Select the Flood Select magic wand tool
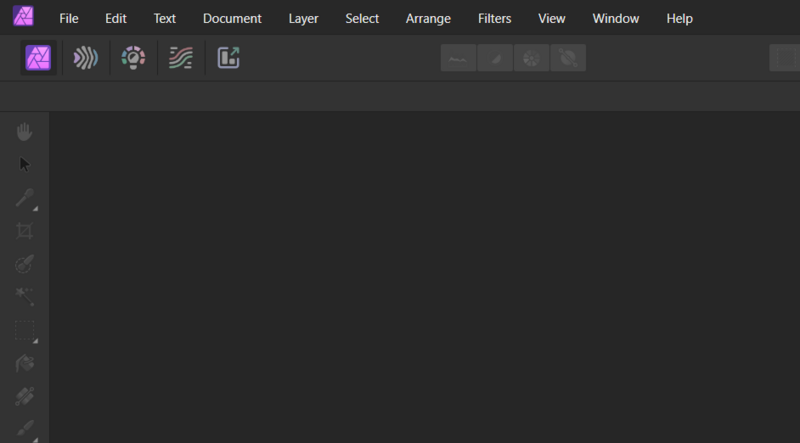Screen dimensions: 800x443 [x=24, y=297]
